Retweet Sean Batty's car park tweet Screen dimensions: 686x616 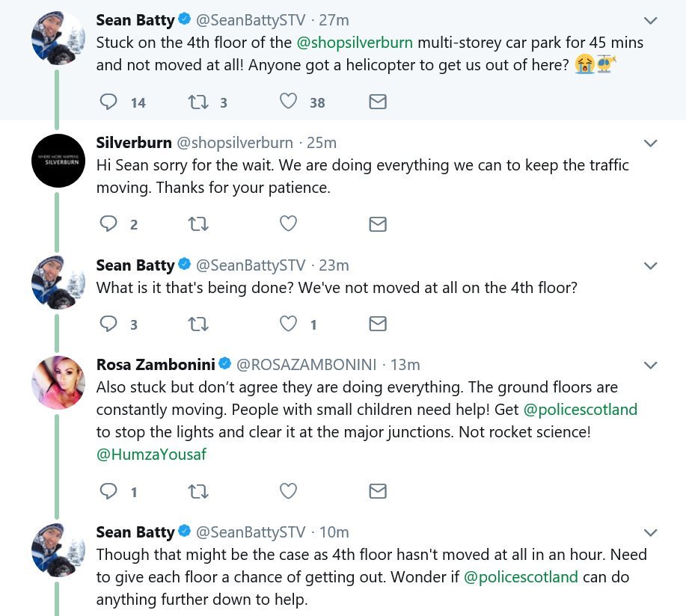[198, 102]
